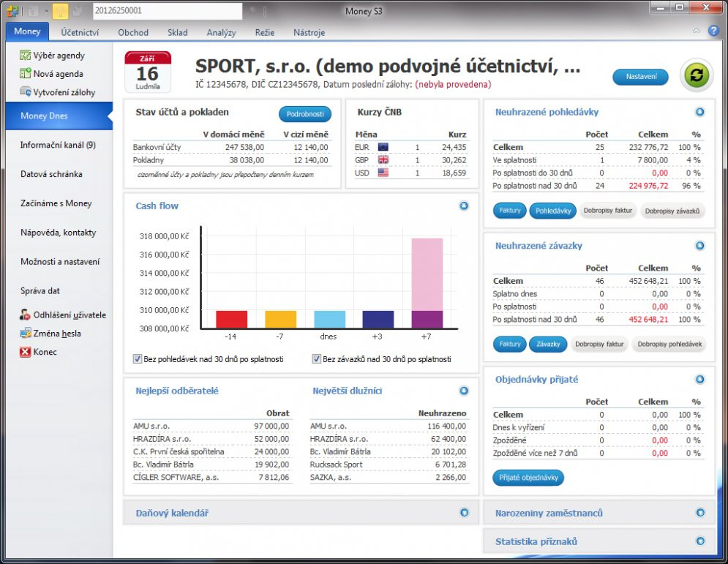Image resolution: width=728 pixels, height=564 pixels.
Task: Click the Nová agenda icon
Action: 25,73
